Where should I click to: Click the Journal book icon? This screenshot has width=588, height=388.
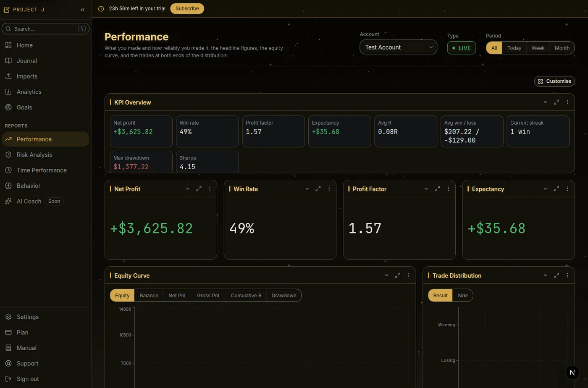pyautogui.click(x=8, y=61)
